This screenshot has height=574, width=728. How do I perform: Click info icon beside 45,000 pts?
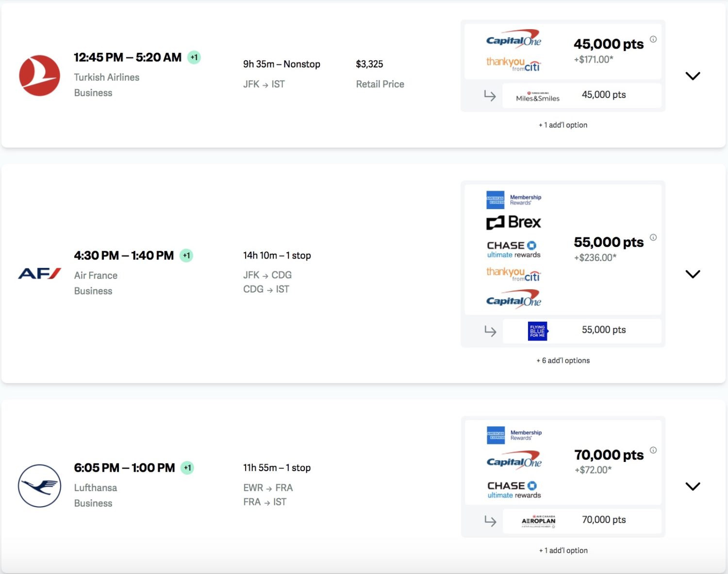pyautogui.click(x=653, y=39)
